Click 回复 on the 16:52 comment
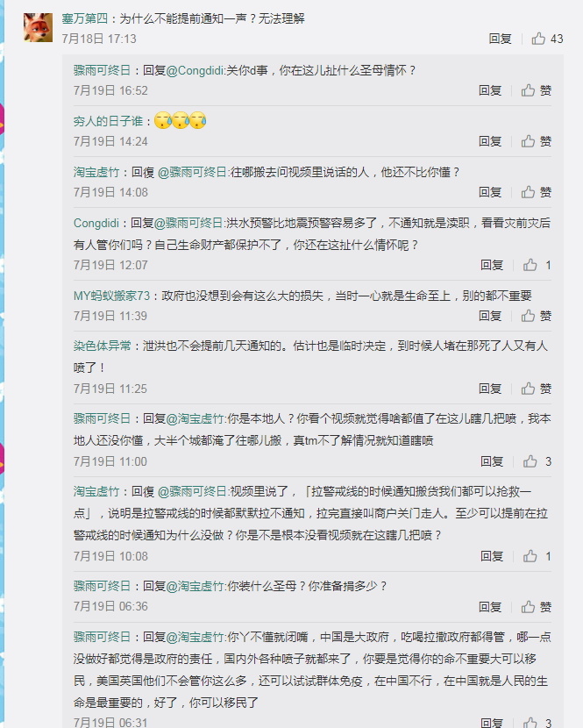583x728 pixels. point(490,90)
